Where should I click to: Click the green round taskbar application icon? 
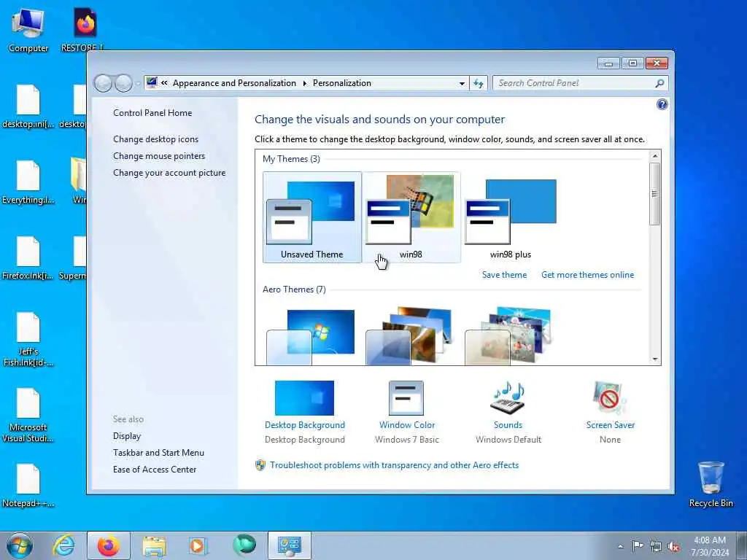tap(244, 545)
